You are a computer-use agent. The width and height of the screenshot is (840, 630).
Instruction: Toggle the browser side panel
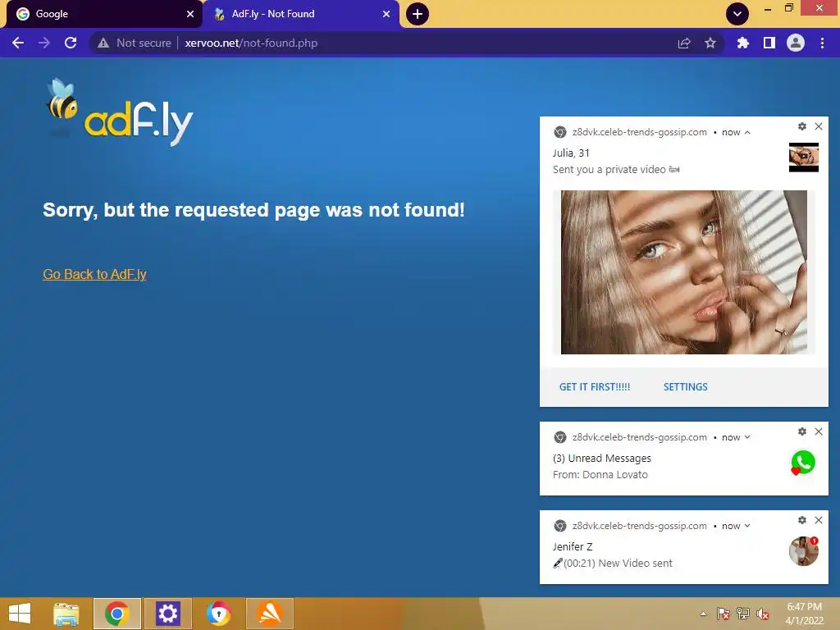[769, 43]
